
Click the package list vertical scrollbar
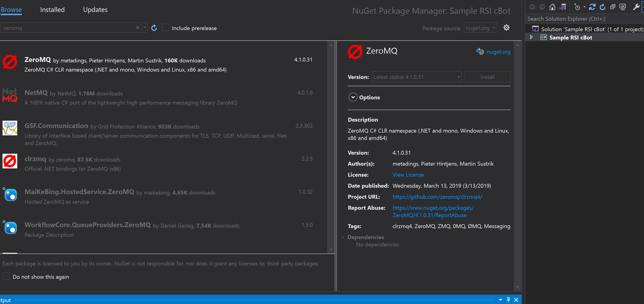tap(331, 147)
